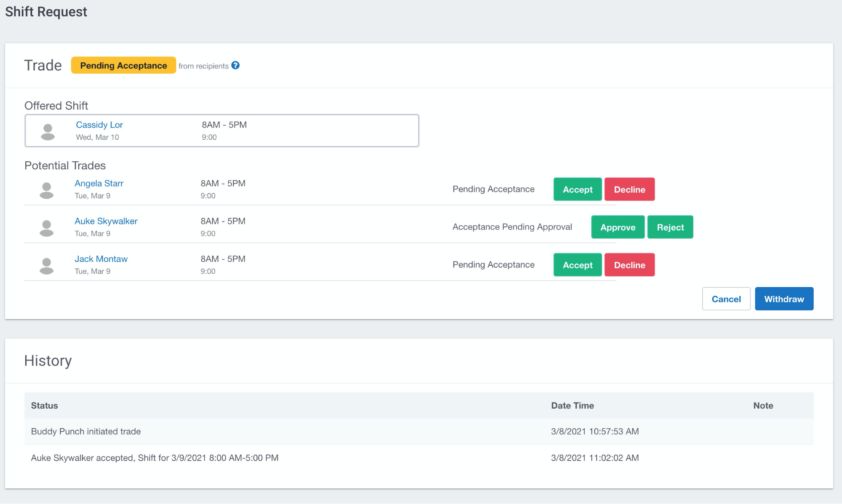
Task: Approve Auke Skywalker's accepted trade
Action: pyautogui.click(x=617, y=227)
